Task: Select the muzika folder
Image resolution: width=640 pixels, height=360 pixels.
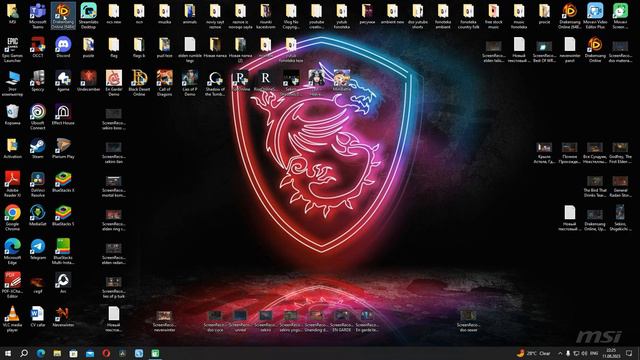Action: 164,14
